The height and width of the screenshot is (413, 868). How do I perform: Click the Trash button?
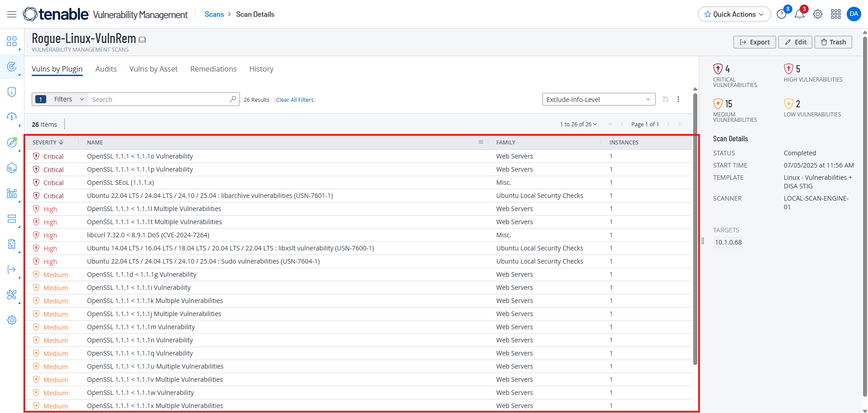click(x=833, y=42)
